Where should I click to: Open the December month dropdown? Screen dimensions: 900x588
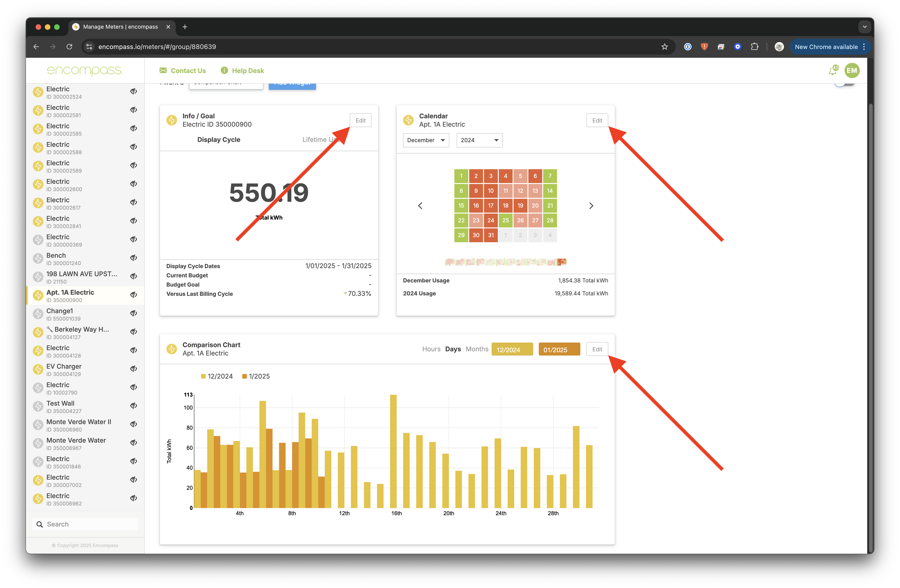pyautogui.click(x=426, y=140)
